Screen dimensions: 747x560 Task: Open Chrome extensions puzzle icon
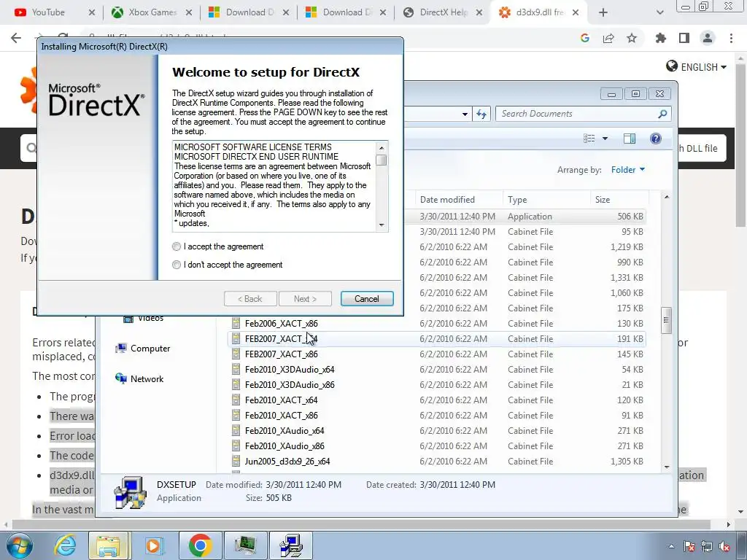click(x=661, y=38)
